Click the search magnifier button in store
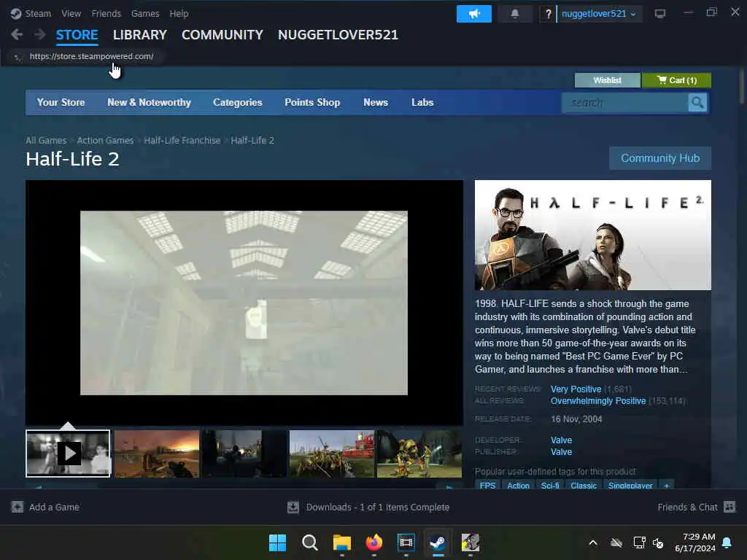Screen dimensions: 747x560 coord(697,102)
